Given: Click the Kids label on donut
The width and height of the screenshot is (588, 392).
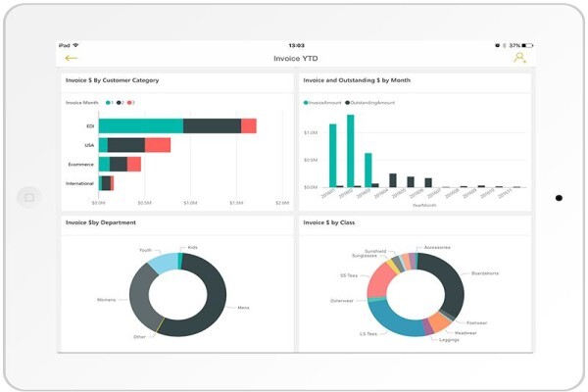Looking at the screenshot, I should coord(192,247).
